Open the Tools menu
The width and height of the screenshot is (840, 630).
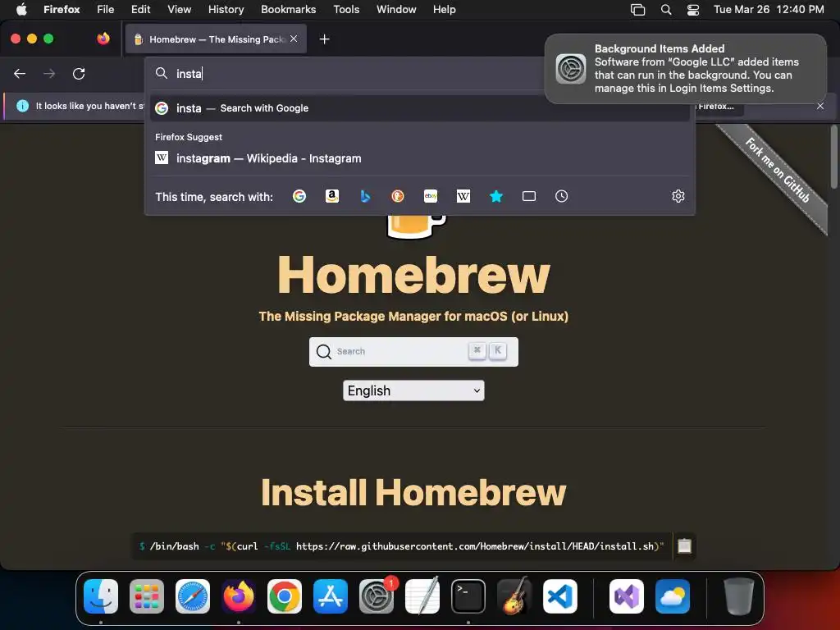pyautogui.click(x=346, y=9)
